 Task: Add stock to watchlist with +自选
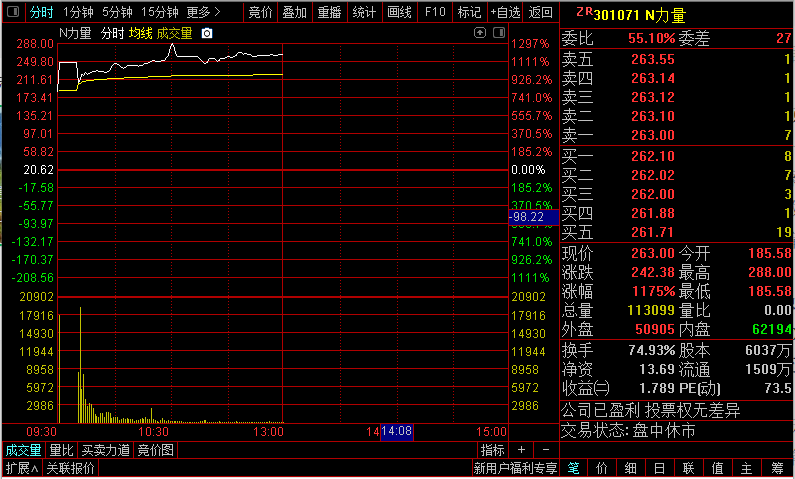(505, 12)
